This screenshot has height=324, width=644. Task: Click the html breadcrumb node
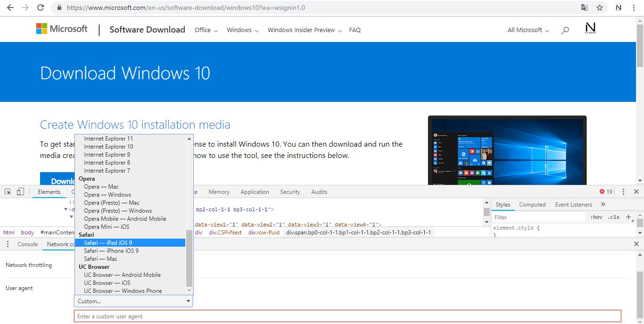pos(9,232)
